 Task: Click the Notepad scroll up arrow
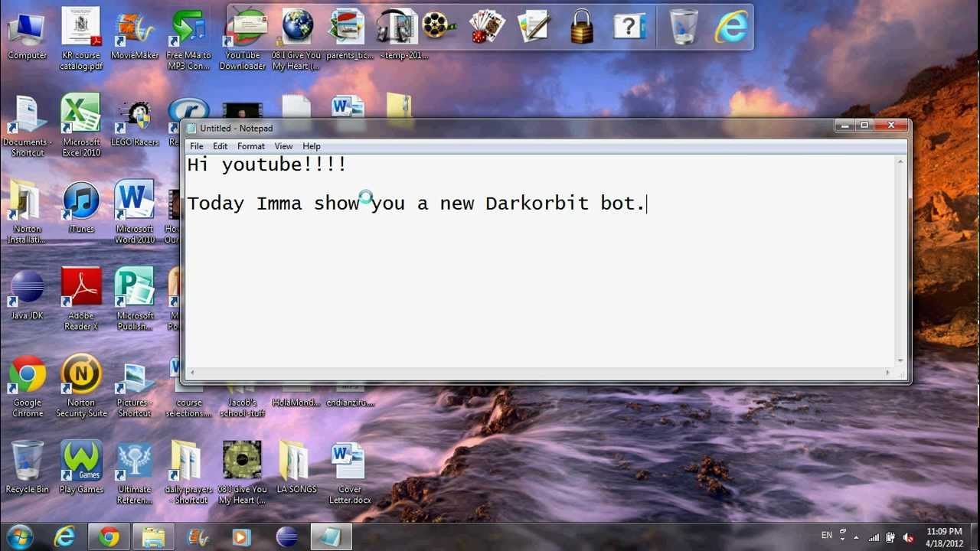(900, 160)
